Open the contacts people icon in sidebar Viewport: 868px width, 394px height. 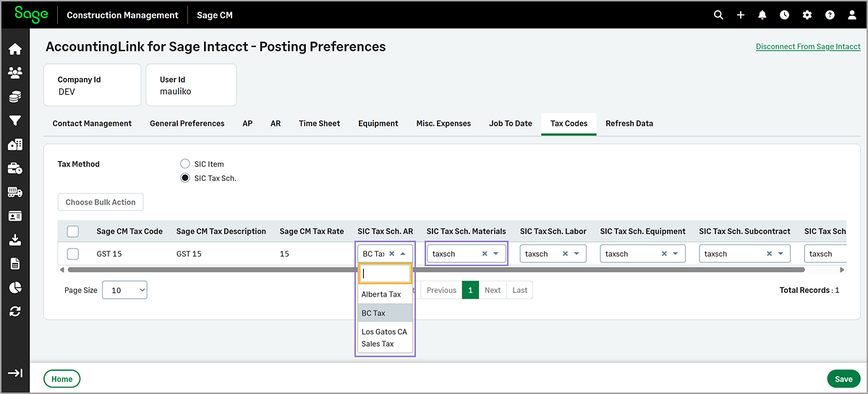(14, 72)
